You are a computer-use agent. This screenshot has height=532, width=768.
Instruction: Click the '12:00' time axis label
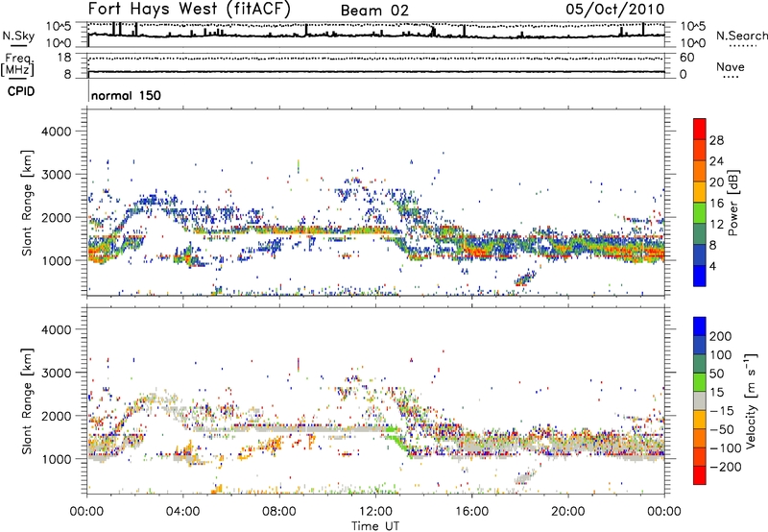click(375, 512)
